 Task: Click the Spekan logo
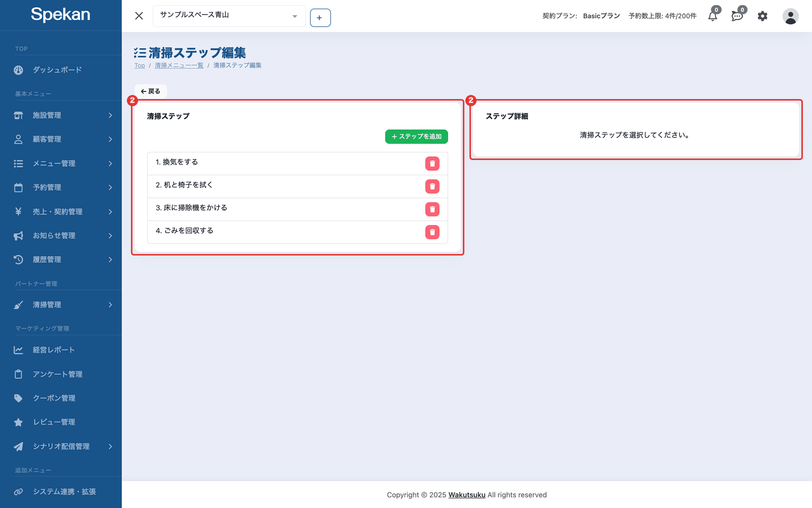(x=60, y=14)
